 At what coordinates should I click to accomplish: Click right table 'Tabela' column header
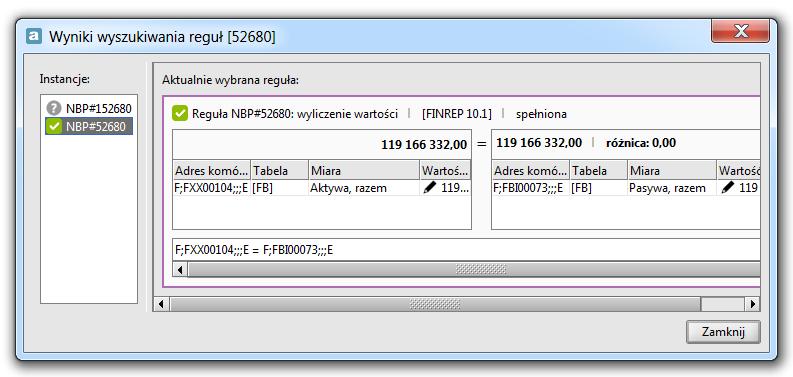pos(598,171)
